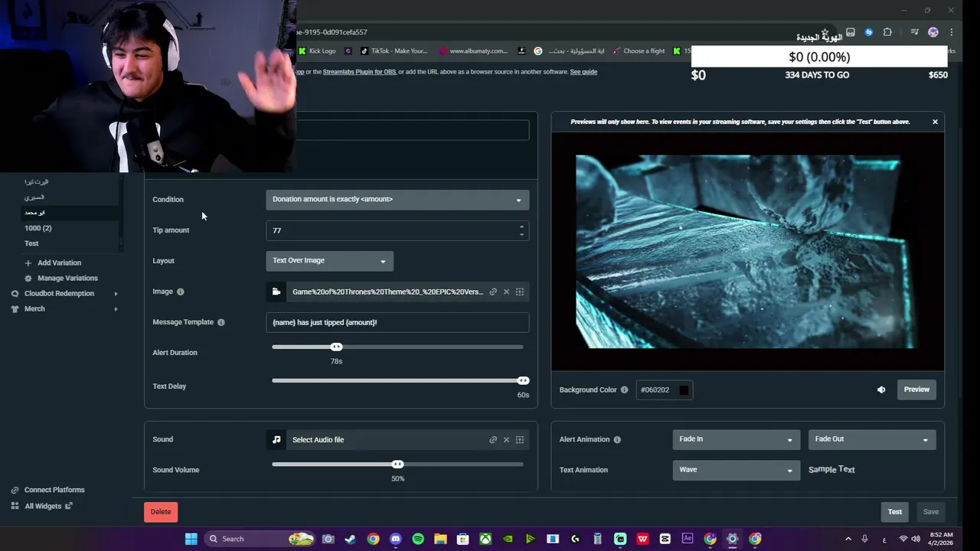The image size is (980, 551).
Task: Open All Widgets
Action: [43, 506]
